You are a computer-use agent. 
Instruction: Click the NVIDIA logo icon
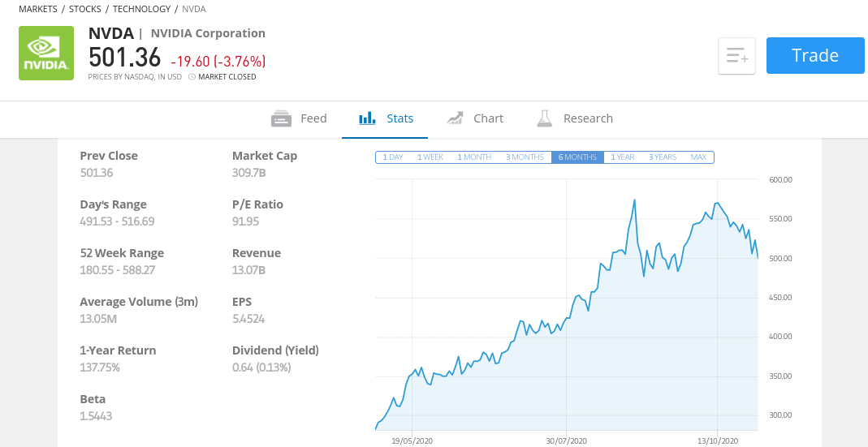click(x=46, y=53)
